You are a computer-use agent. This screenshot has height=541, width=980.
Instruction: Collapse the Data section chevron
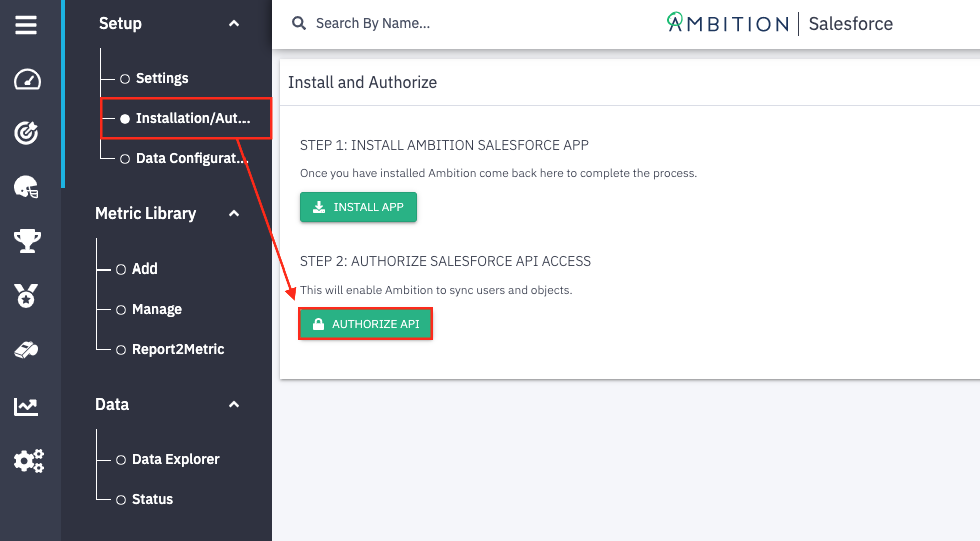[234, 404]
